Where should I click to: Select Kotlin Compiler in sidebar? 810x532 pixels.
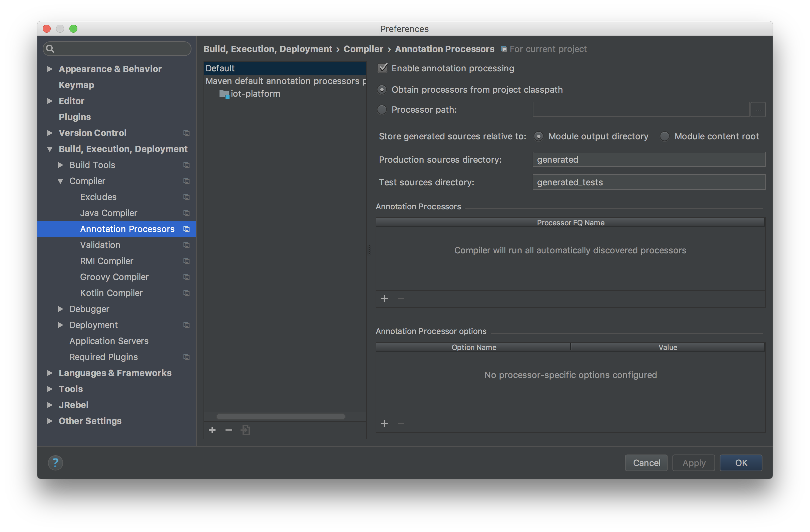pyautogui.click(x=111, y=293)
